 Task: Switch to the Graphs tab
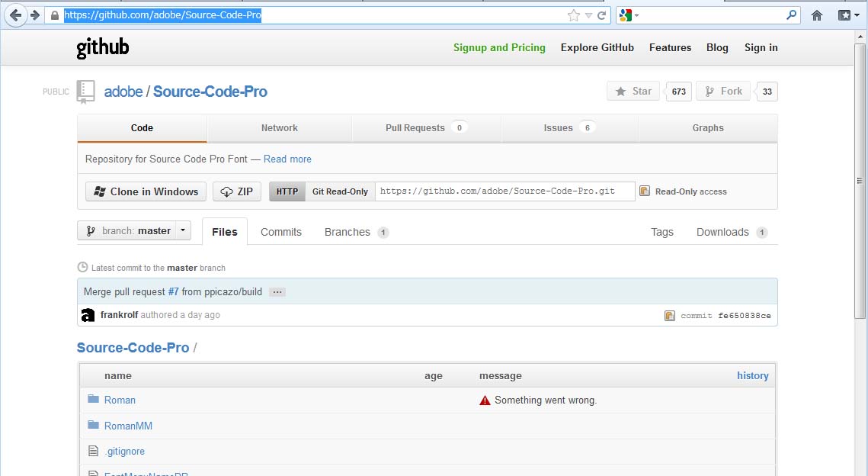click(x=708, y=128)
